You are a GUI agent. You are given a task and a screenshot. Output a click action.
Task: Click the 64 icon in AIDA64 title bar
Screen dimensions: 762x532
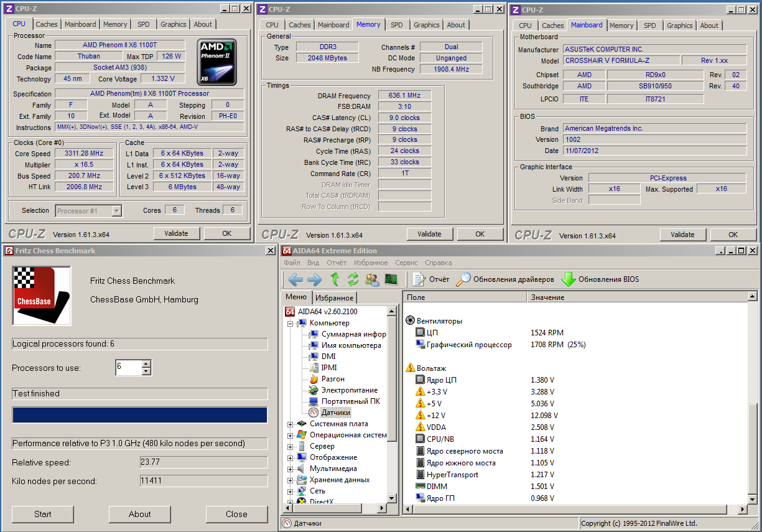pyautogui.click(x=287, y=251)
